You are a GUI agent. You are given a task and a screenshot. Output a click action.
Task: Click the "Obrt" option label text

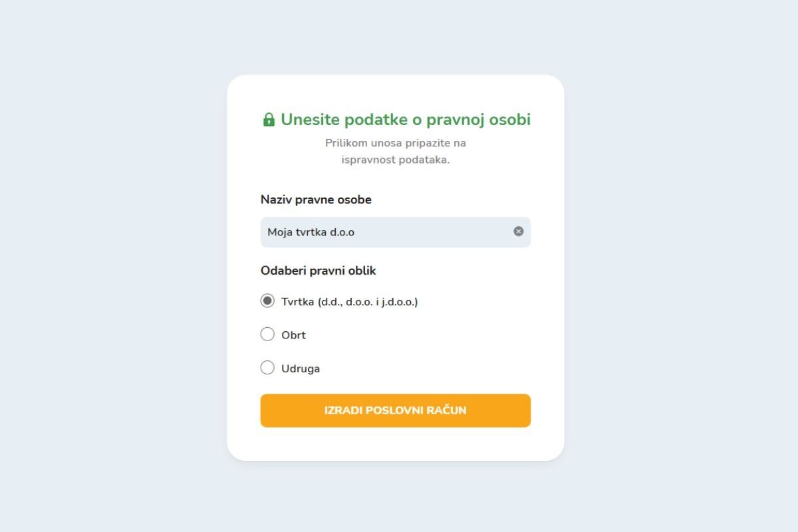[293, 335]
